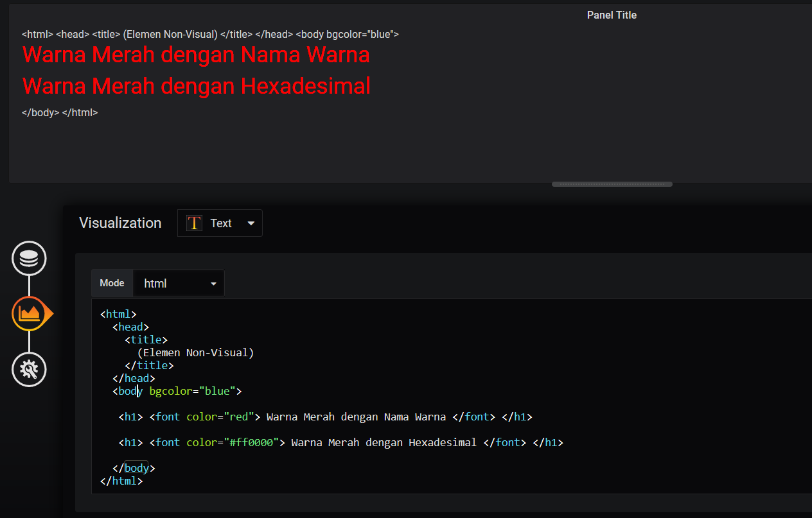Click the Mode label

tap(112, 283)
